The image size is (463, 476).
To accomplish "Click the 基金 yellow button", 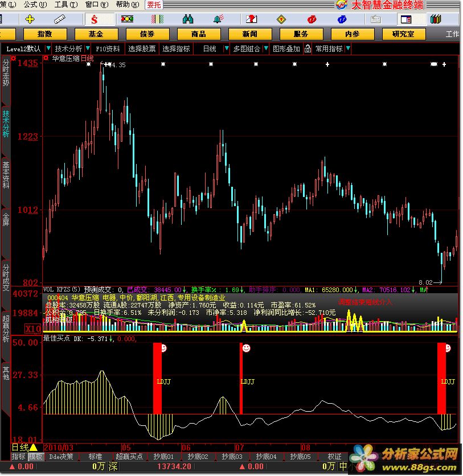I will [96, 34].
